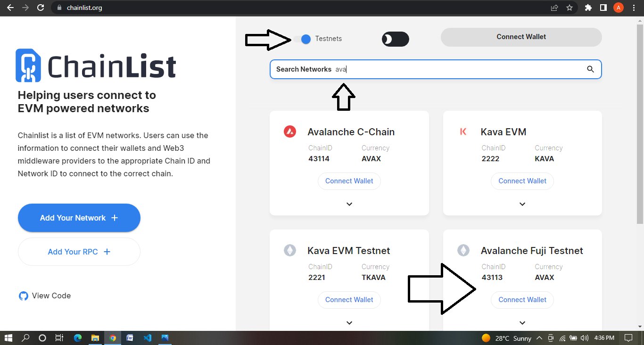Connect wallet to Kava EVM Testnet
644x345 pixels.
point(349,300)
